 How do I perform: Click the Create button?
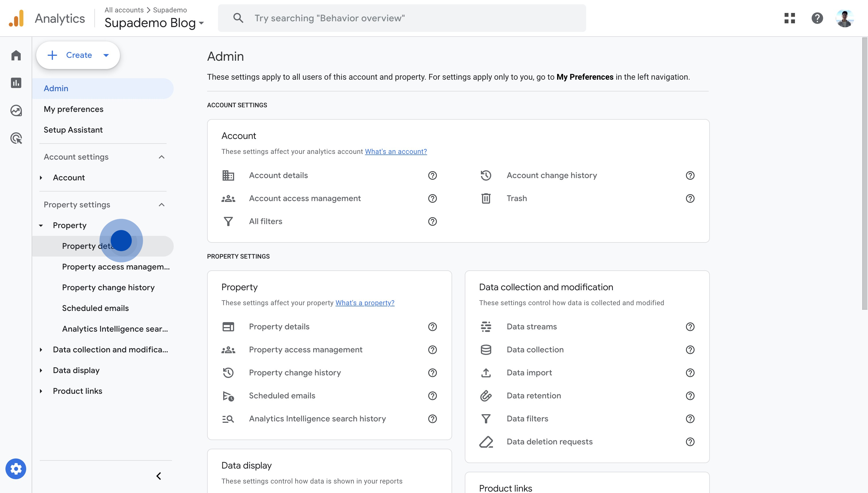78,55
